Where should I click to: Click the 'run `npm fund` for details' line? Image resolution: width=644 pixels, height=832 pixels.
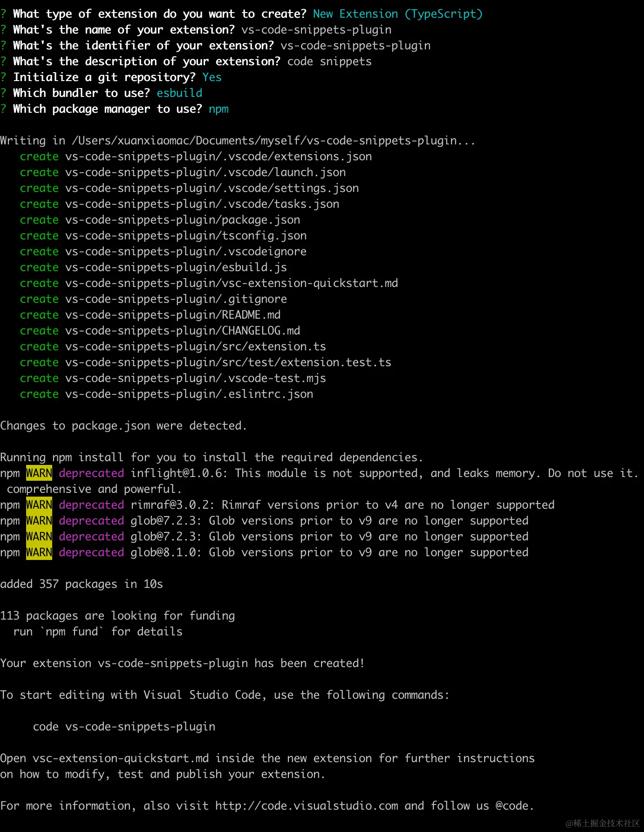click(98, 632)
